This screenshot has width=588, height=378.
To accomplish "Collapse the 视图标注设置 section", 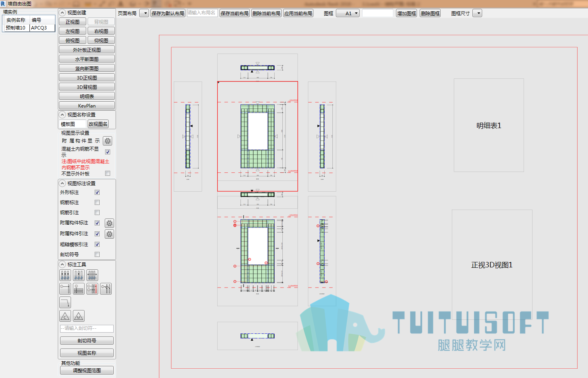I will 62,183.
